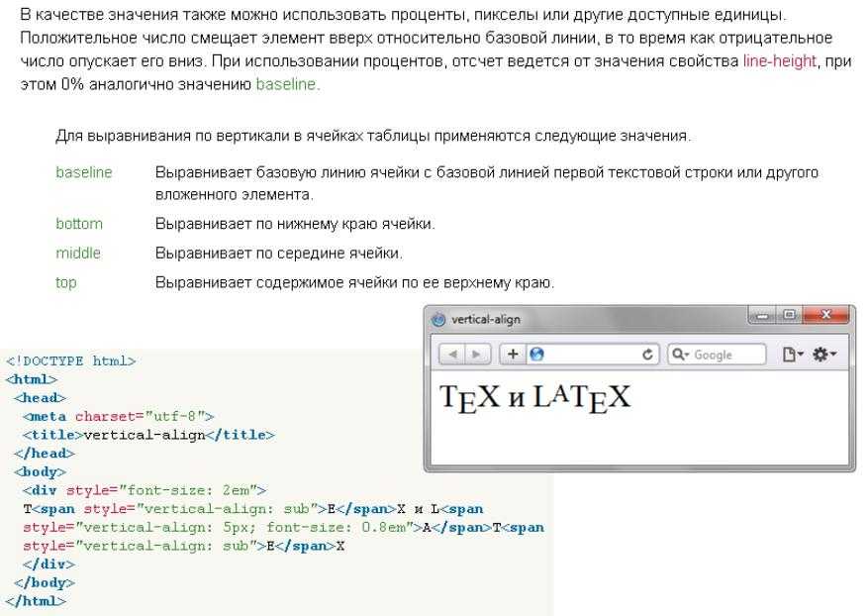Click the closing </body> tag in code
The height and width of the screenshot is (616, 868).
[x=45, y=582]
